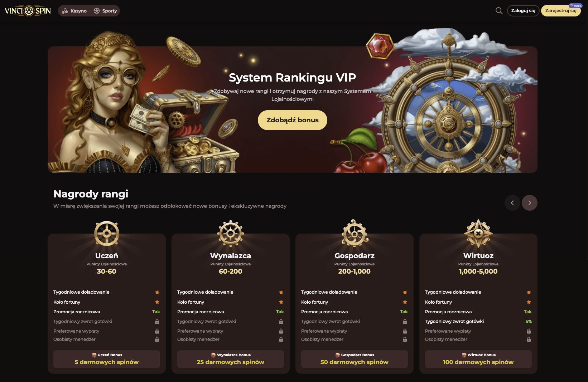Click Gospodarz's Koło fortuny star icon
This screenshot has height=382, width=588.
(405, 302)
